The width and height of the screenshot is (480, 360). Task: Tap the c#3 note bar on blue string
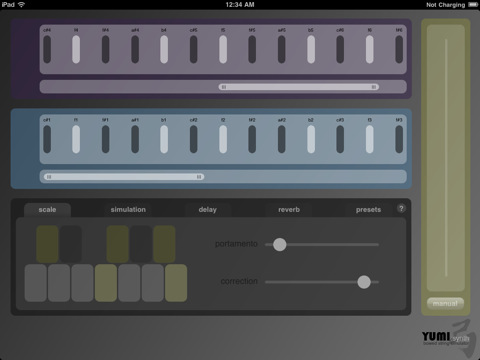tap(340, 139)
